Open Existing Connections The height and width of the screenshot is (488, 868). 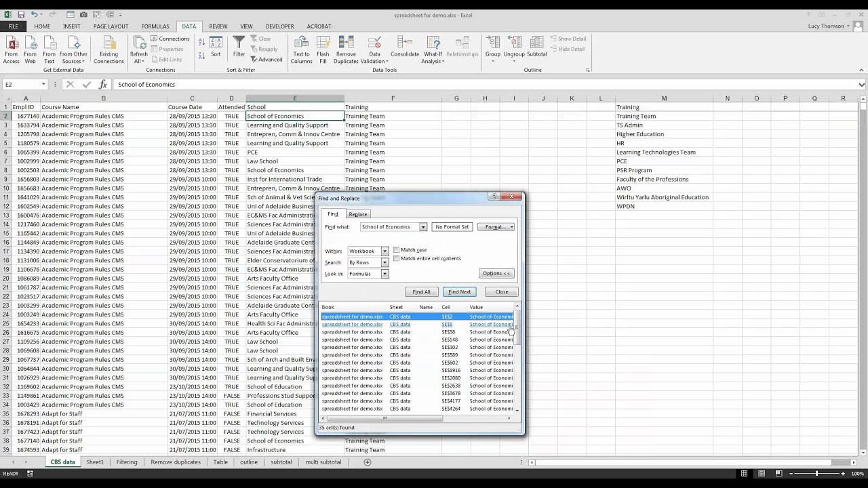coord(108,49)
